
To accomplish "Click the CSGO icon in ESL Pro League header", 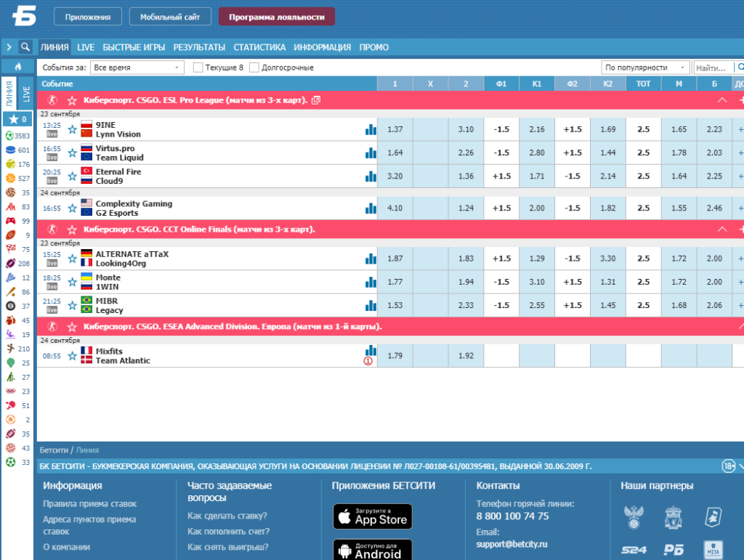I will (x=52, y=100).
